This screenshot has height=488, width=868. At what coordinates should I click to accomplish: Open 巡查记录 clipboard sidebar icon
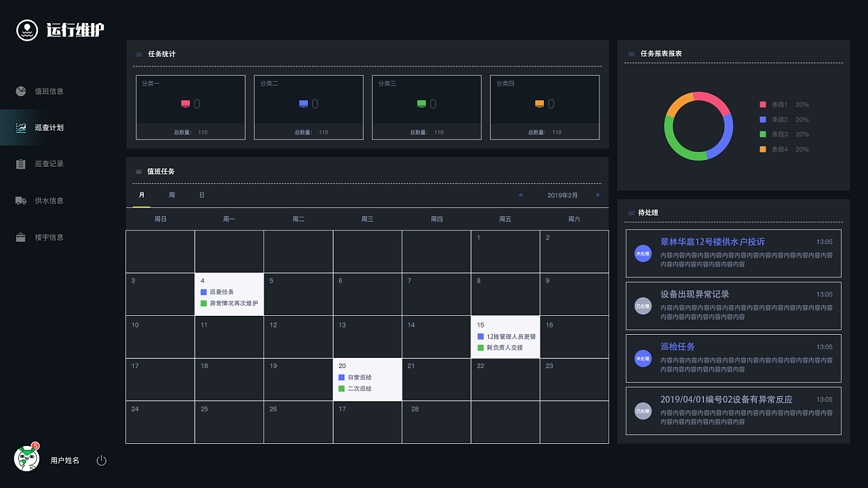tap(21, 164)
